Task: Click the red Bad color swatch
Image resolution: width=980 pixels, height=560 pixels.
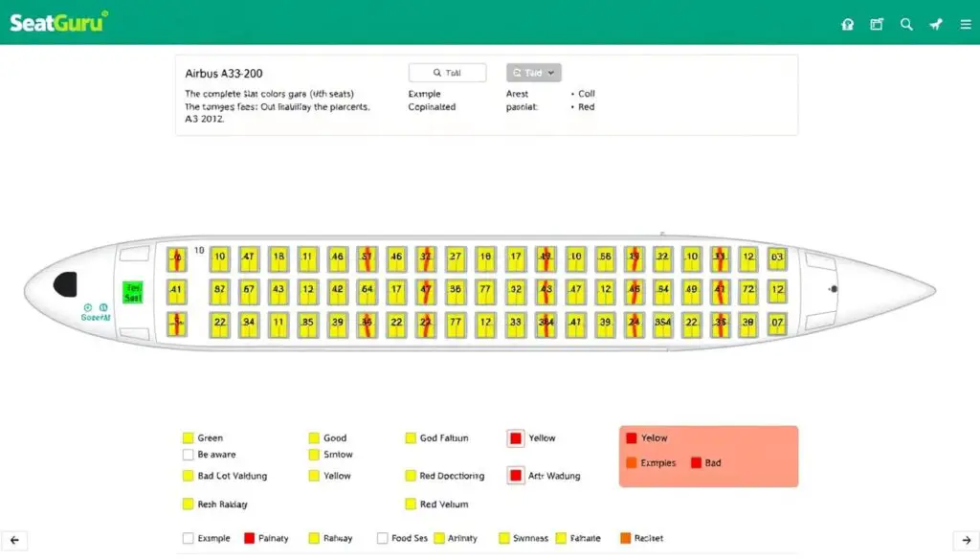Action: (695, 462)
